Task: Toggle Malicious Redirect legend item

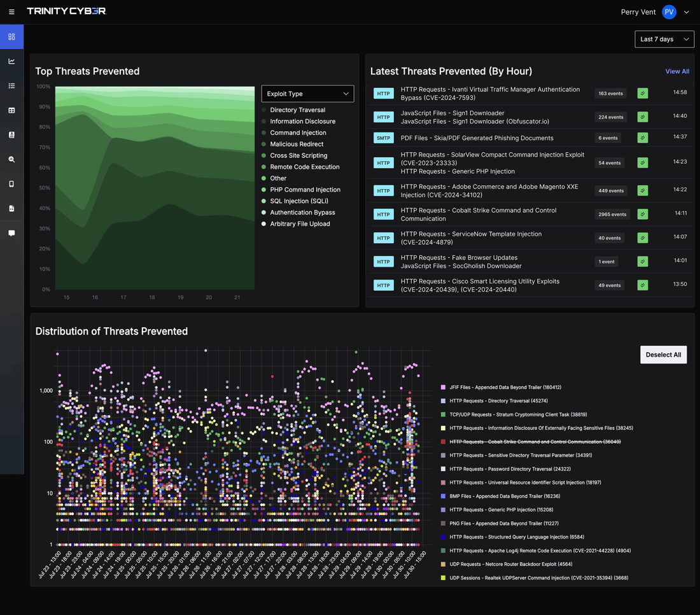Action: tap(293, 145)
